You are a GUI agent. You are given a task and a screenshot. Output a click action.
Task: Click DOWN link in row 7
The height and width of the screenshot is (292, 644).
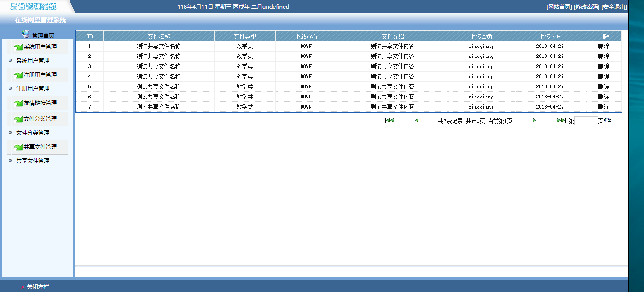[306, 107]
